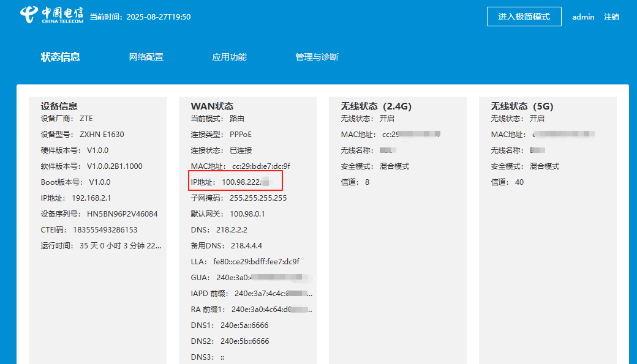
Task: Click the admin username label
Action: [x=582, y=17]
